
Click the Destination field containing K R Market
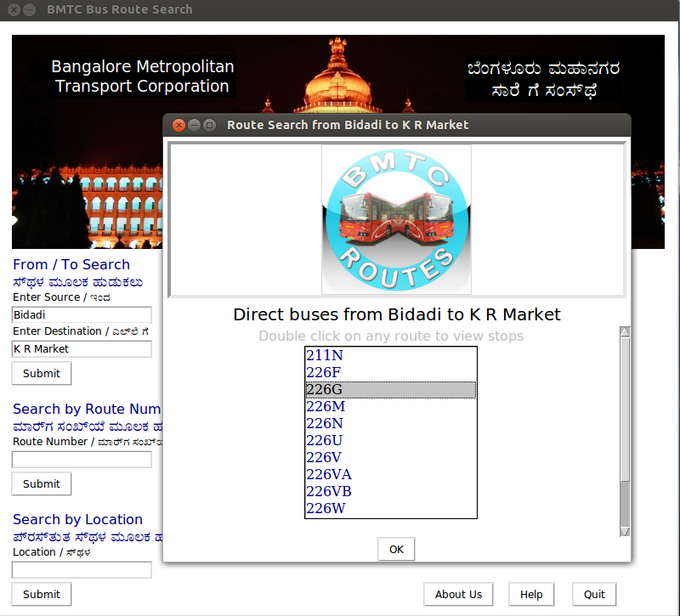(82, 348)
